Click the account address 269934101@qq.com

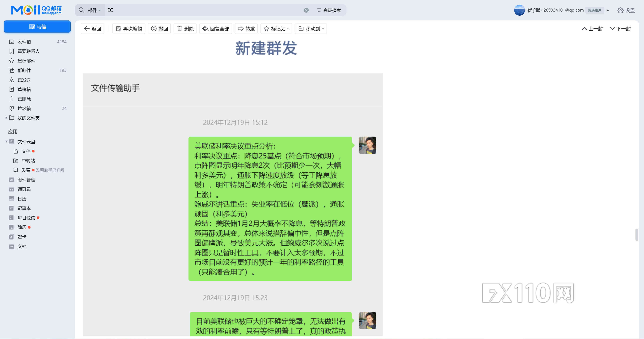[x=563, y=10]
